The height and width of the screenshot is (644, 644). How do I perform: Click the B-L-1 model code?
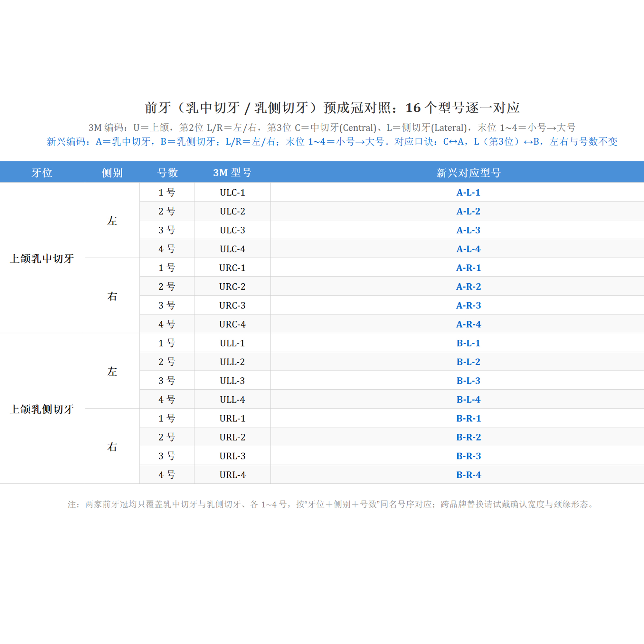(468, 343)
